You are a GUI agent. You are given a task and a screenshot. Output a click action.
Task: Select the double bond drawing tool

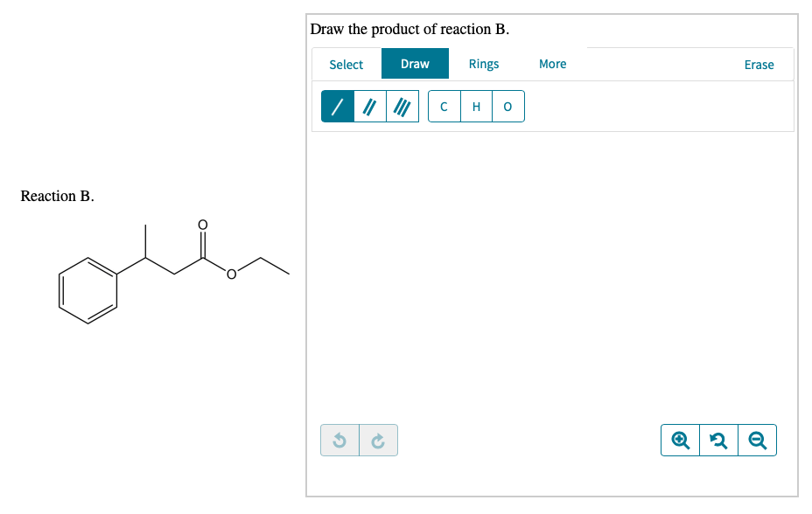pos(368,106)
